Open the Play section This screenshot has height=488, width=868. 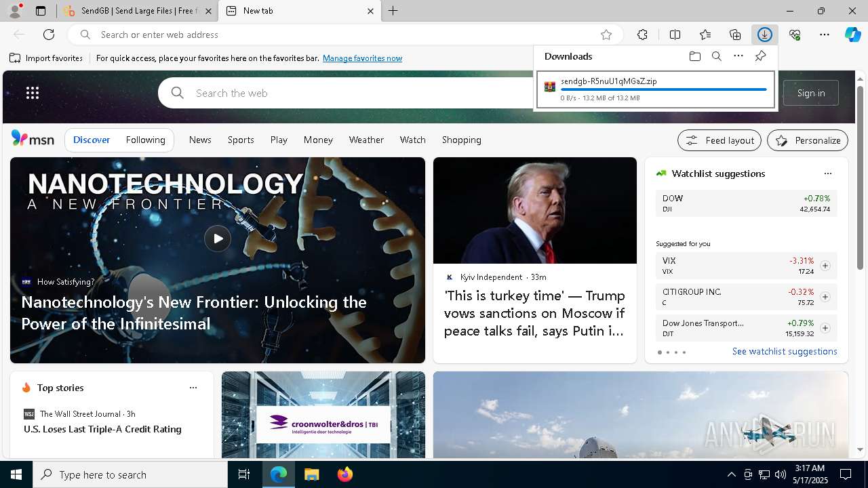click(x=279, y=140)
